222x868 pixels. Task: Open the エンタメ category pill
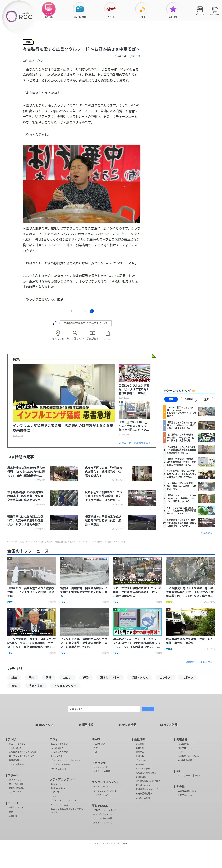(165, 678)
